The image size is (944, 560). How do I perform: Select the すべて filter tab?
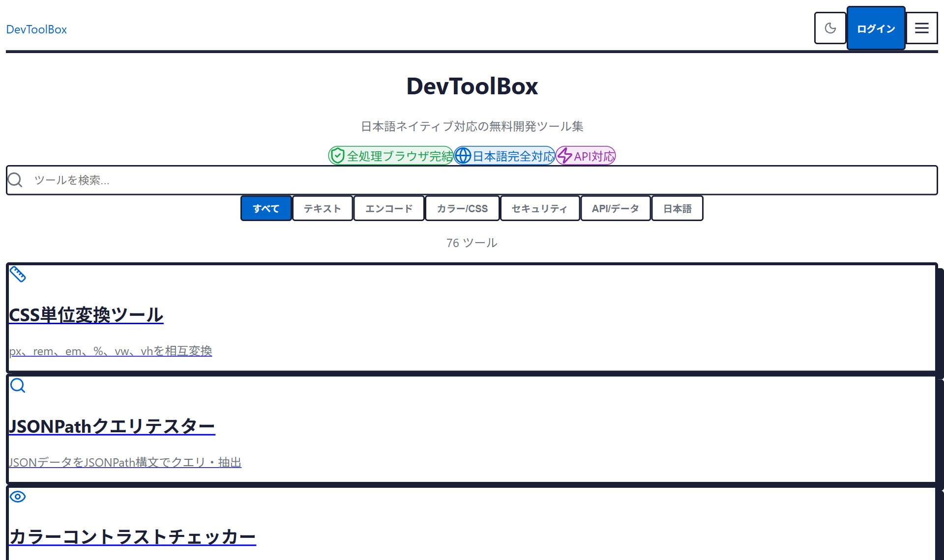point(266,208)
